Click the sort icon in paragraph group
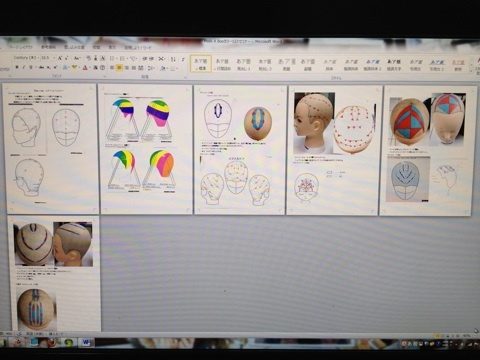The image size is (480, 360). pyautogui.click(x=173, y=59)
